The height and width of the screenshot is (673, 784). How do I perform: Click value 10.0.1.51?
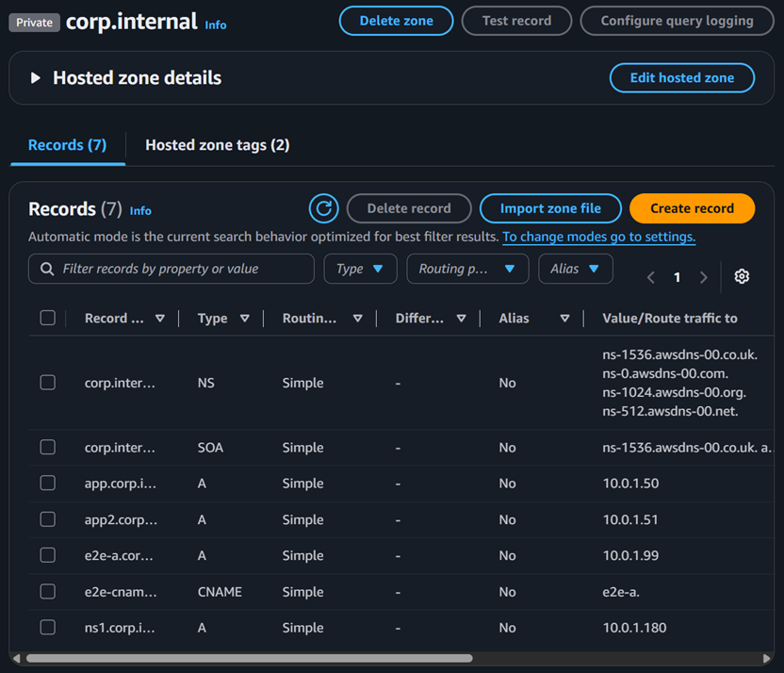[630, 520]
